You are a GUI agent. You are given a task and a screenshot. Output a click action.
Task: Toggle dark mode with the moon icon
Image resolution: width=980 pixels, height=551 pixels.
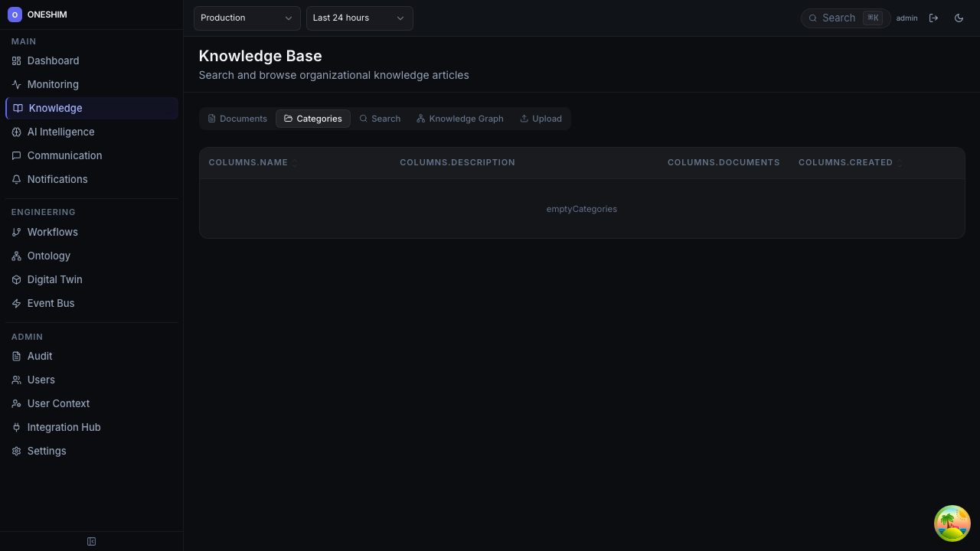pyautogui.click(x=959, y=18)
